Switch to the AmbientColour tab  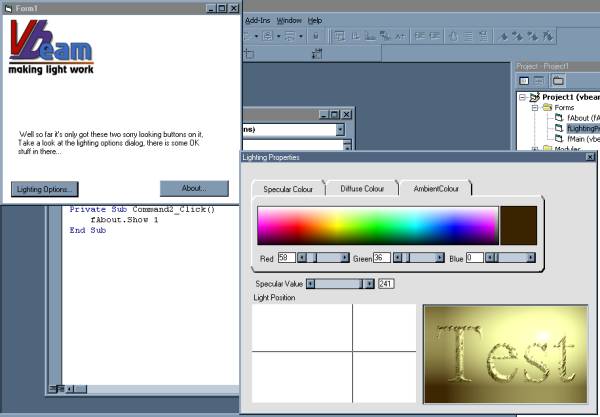(435, 188)
